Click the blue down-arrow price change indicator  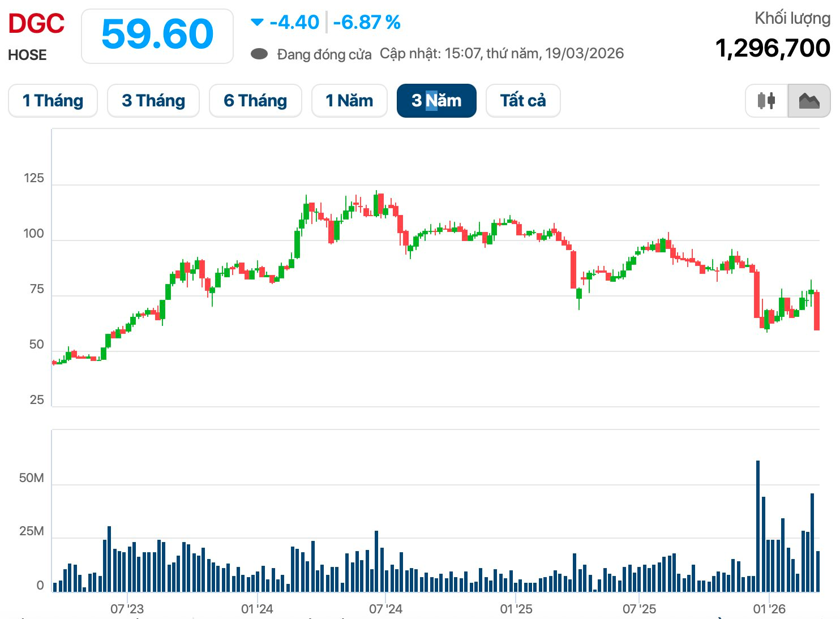(x=257, y=23)
